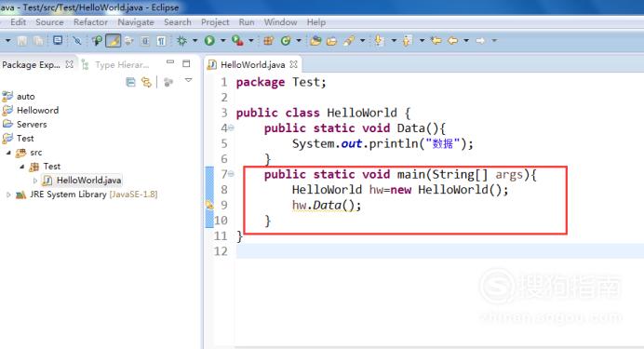
Task: Expand the JRE System Library node
Action: pyautogui.click(x=8, y=195)
